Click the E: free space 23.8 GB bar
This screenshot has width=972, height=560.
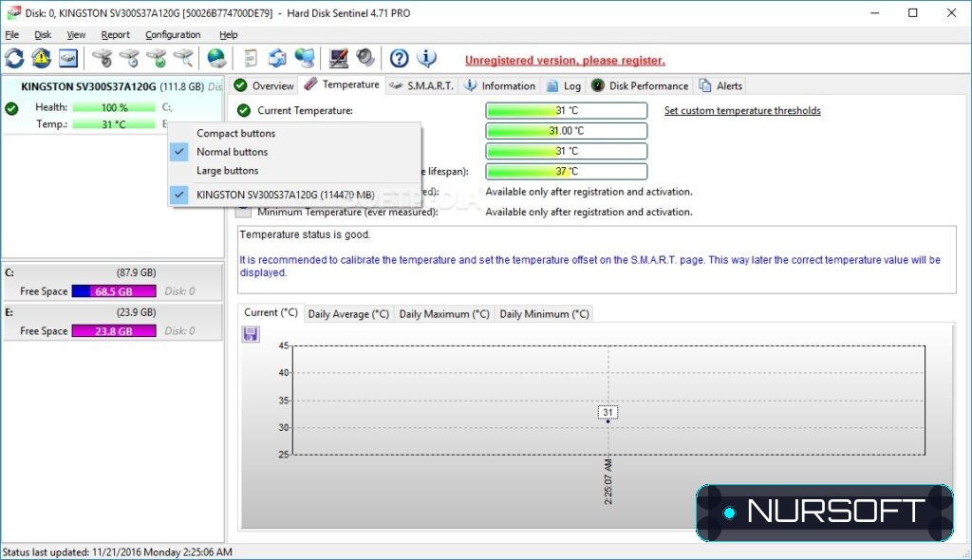click(x=114, y=331)
